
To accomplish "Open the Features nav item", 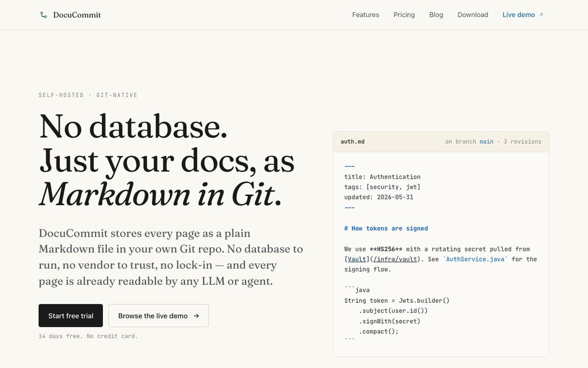I will (365, 15).
